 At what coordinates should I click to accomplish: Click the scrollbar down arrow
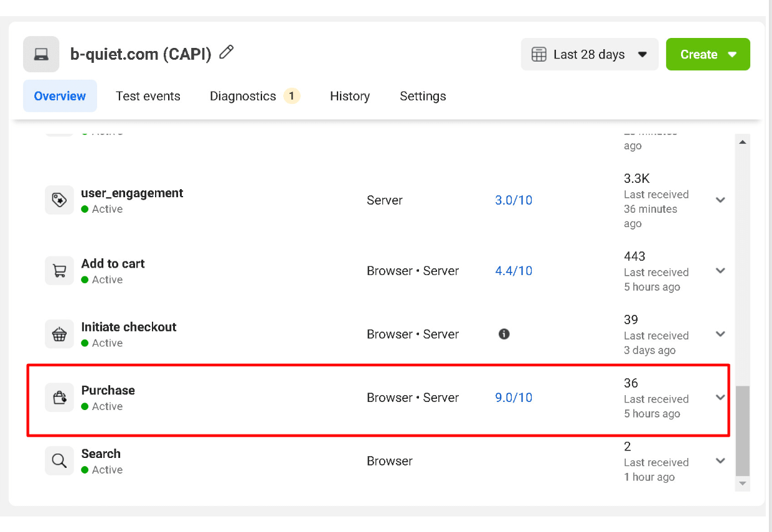tap(742, 483)
